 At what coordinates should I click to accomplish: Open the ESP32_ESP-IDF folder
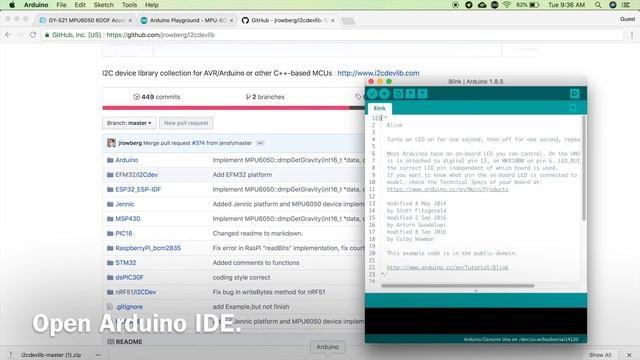pos(138,189)
